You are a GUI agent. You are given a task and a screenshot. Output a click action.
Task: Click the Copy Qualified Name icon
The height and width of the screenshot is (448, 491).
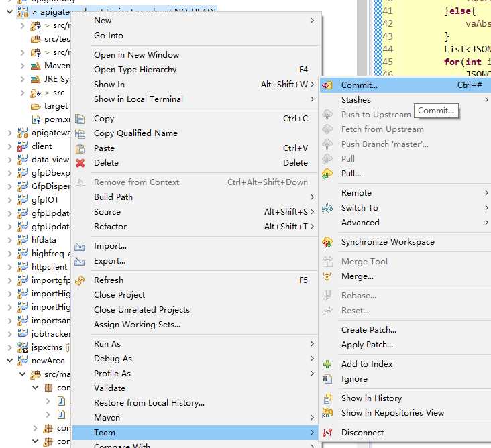click(80, 133)
